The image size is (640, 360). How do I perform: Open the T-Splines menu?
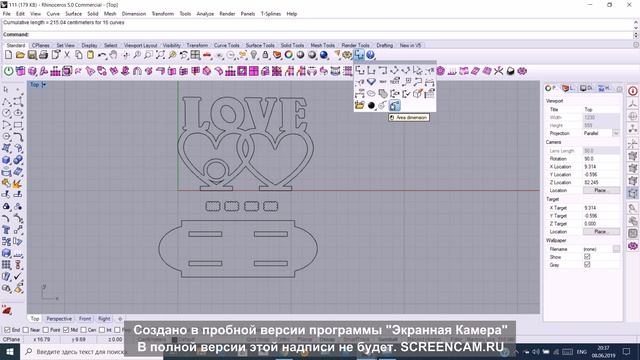click(x=271, y=13)
